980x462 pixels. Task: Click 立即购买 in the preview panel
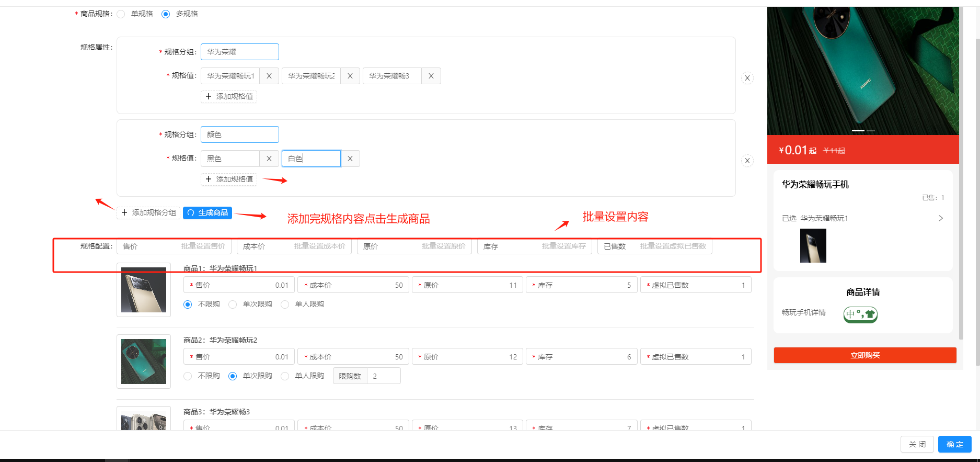tap(865, 355)
